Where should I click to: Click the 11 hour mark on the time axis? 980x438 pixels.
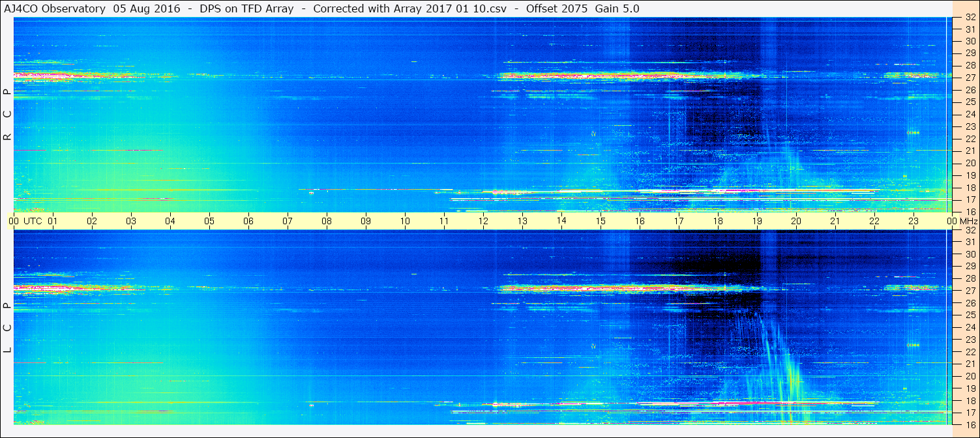point(444,221)
